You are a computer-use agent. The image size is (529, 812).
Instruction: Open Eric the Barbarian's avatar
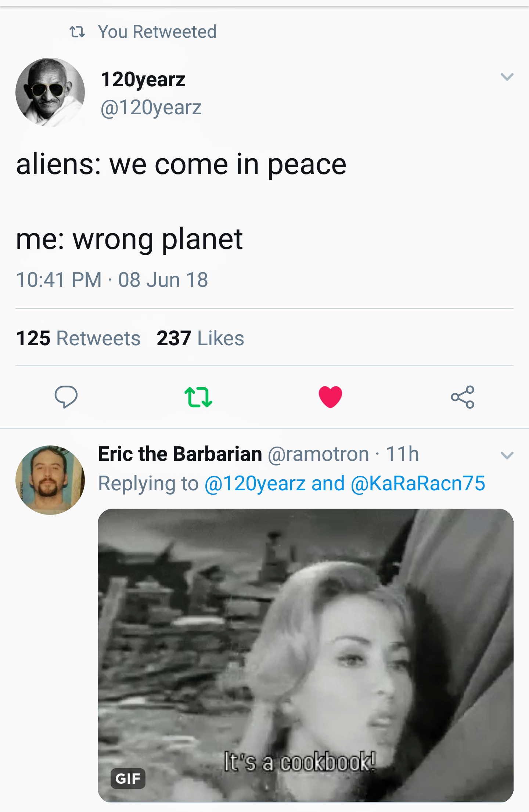pyautogui.click(x=50, y=480)
